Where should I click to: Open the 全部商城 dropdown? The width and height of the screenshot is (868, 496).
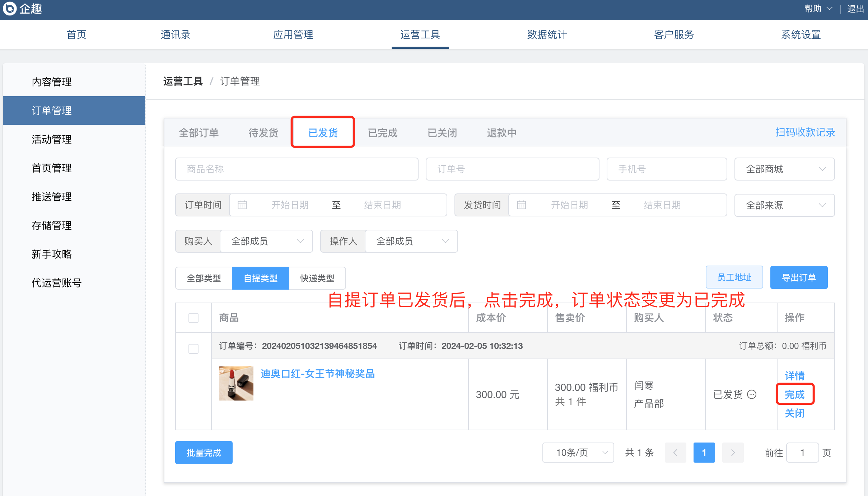click(784, 169)
